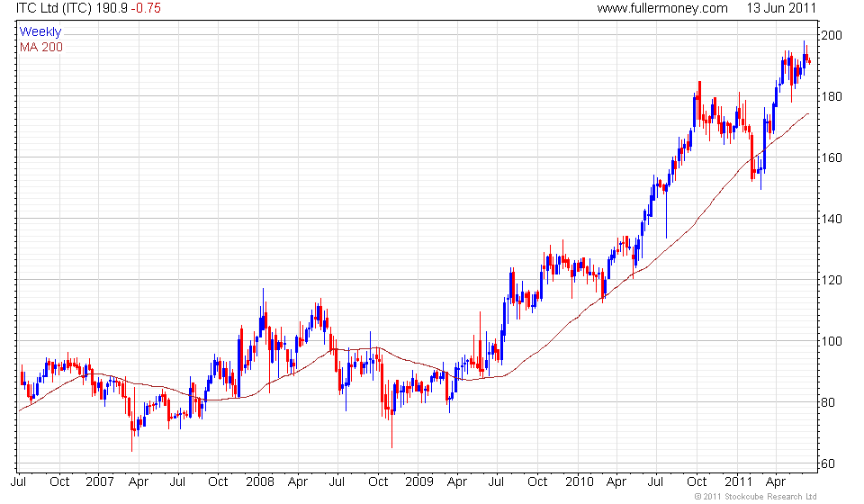Click the 'Apr' label right after 2011
Viewport: 864px width, 504px height.
(x=776, y=481)
